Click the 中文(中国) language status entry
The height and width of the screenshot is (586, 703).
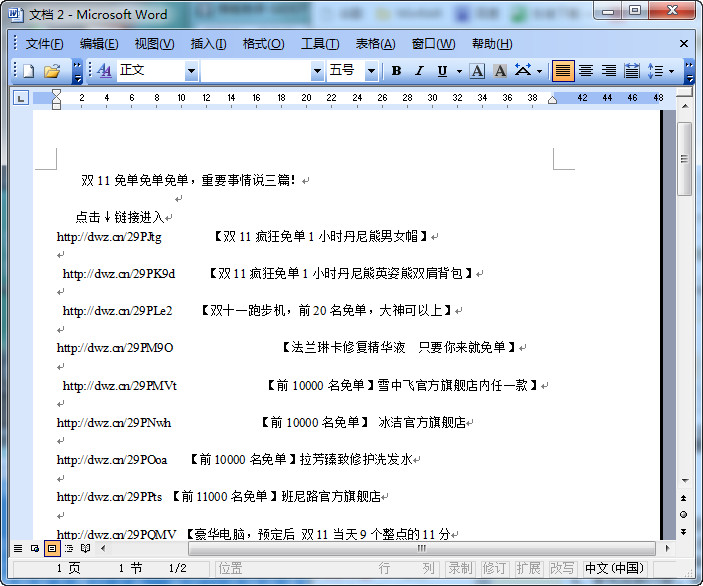pos(614,568)
